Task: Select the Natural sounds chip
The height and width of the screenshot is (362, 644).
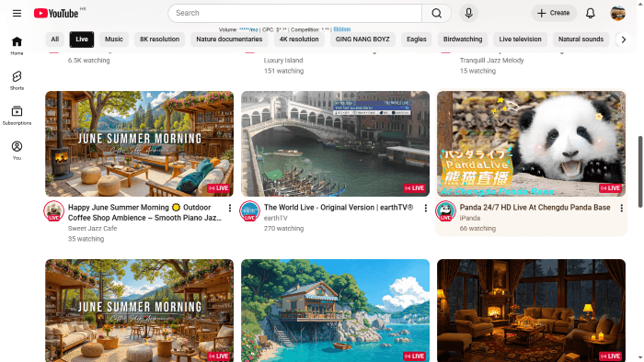Action: (x=581, y=40)
